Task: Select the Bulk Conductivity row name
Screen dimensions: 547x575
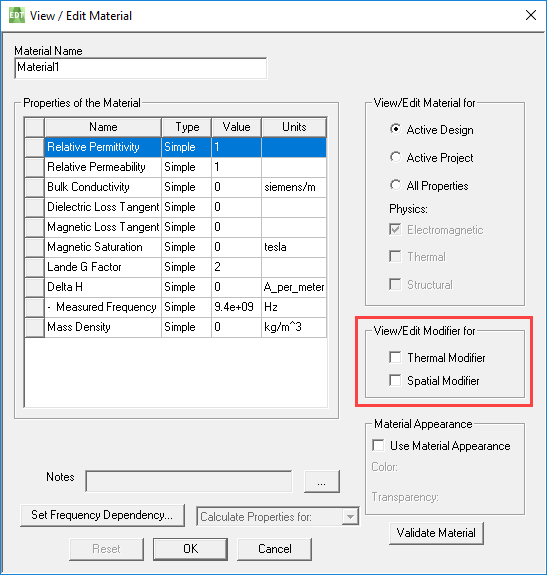Action: [x=103, y=187]
